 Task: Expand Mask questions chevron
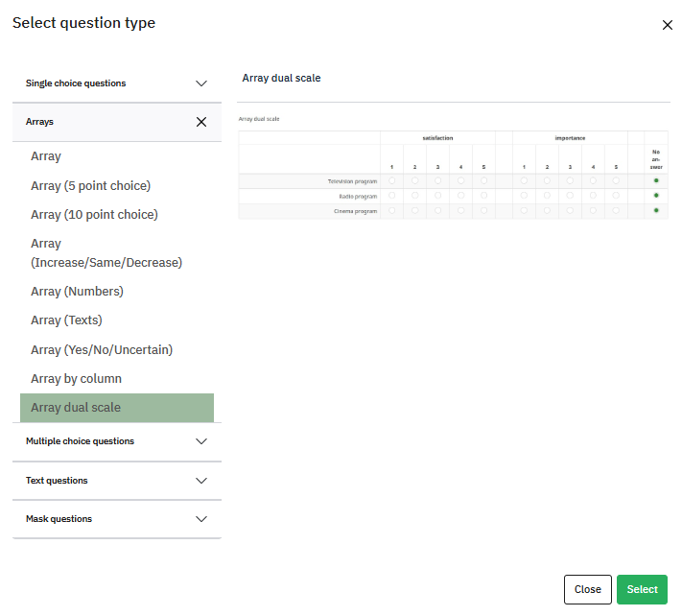(x=201, y=519)
